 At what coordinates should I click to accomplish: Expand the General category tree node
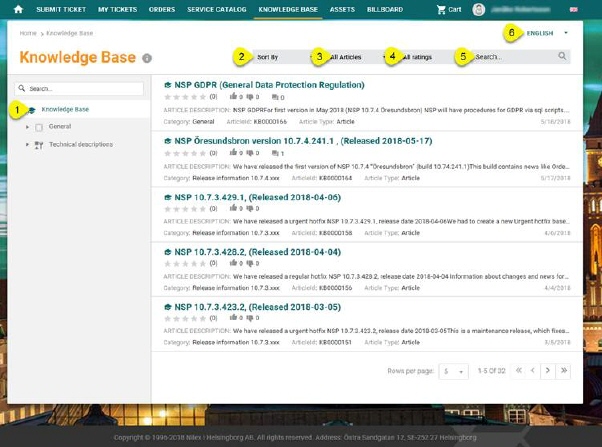[28, 127]
